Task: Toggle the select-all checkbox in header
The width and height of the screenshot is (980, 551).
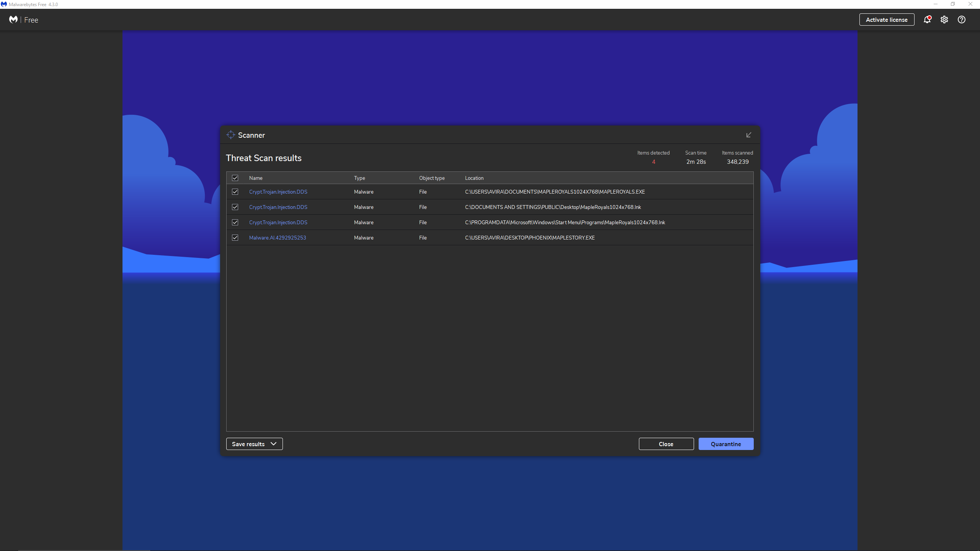Action: coord(235,178)
